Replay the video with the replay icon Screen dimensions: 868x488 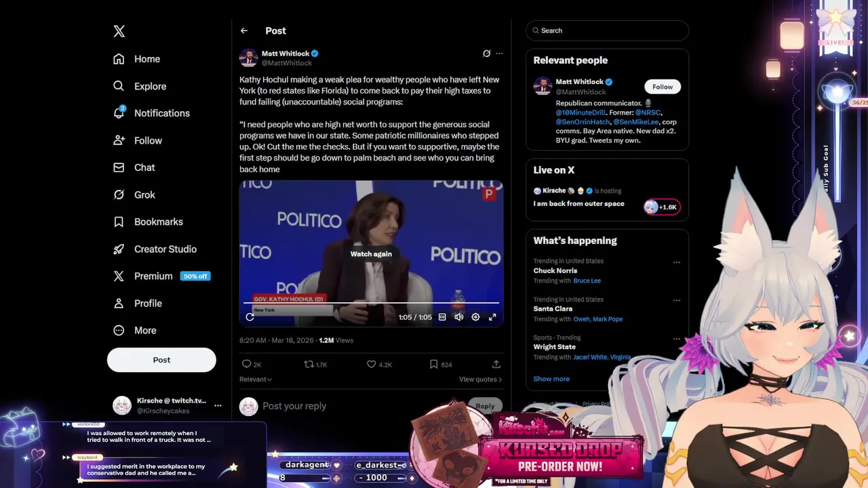pyautogui.click(x=250, y=317)
